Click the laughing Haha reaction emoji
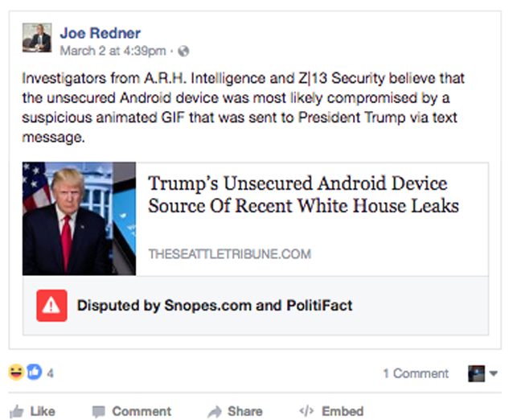Screen dimensions: 513x420 pos(16,373)
